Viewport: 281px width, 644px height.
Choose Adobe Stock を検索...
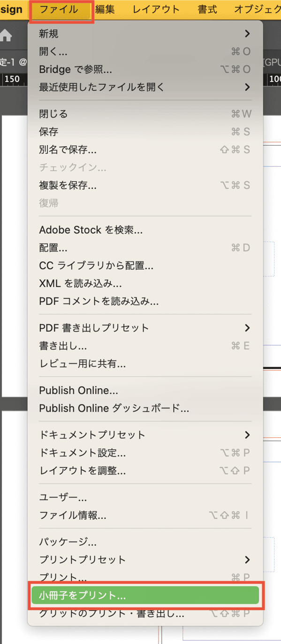click(145, 230)
